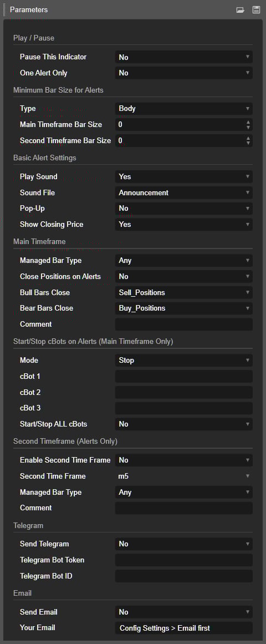Open the Start/Stop ALL cBots dropdown
Viewport: 266px width, 644px height.
[184, 424]
